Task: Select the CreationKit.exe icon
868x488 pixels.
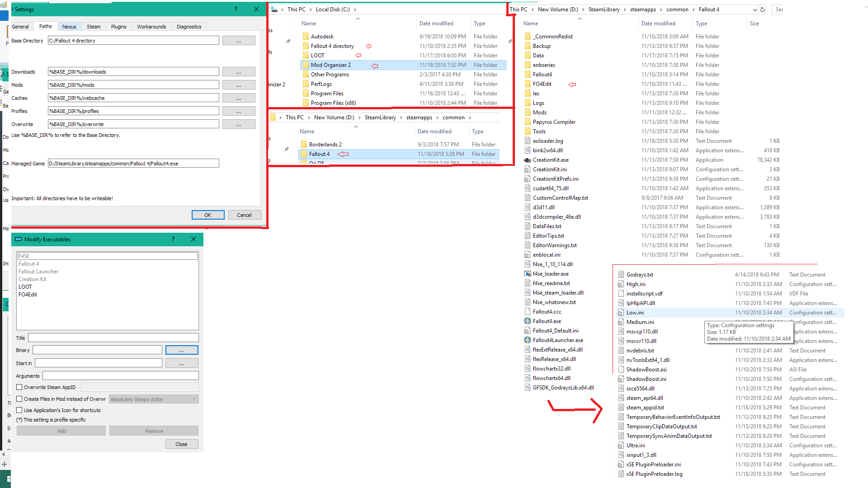Action: point(527,160)
